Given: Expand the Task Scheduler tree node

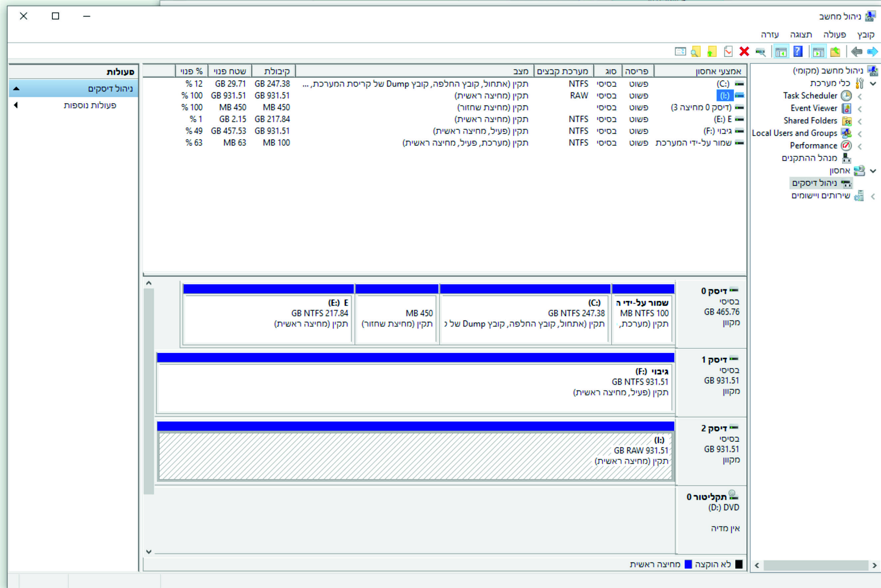Looking at the screenshot, I should [859, 97].
